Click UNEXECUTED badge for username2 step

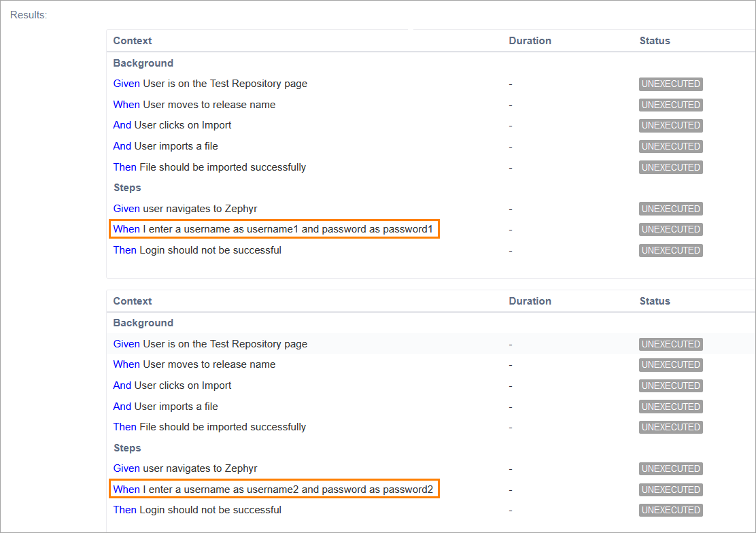click(670, 489)
